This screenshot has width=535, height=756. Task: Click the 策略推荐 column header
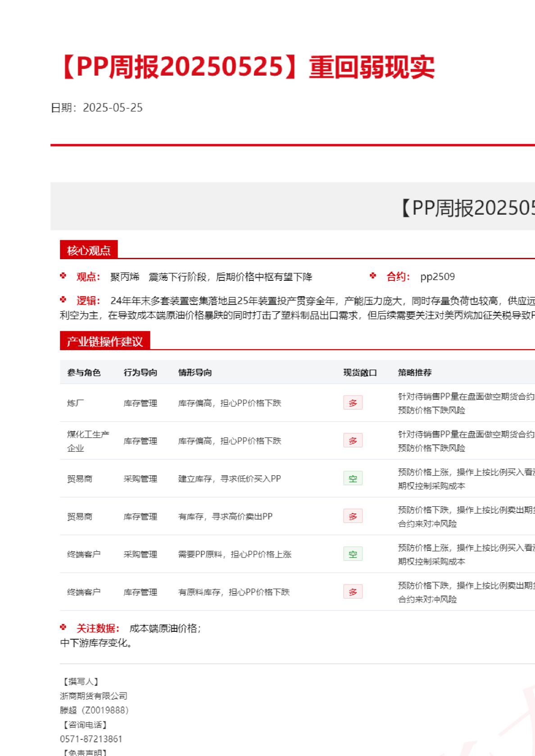coord(414,373)
